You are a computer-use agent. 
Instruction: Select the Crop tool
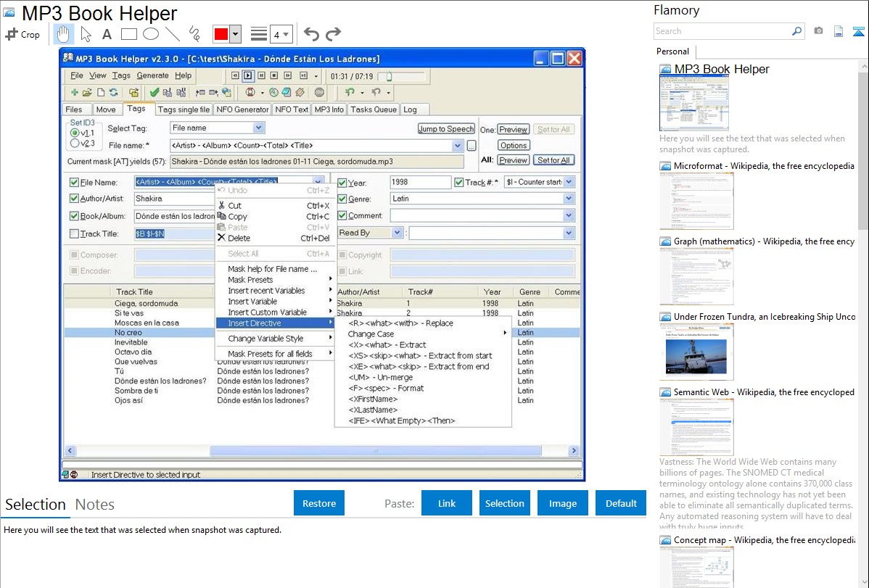coord(22,34)
